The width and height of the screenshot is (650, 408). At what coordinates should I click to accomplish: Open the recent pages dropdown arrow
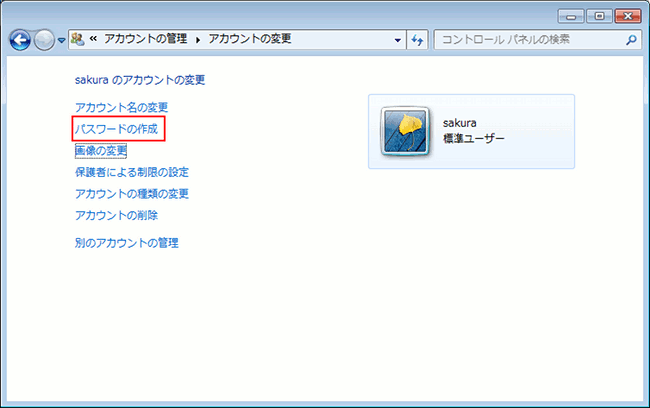point(62,41)
